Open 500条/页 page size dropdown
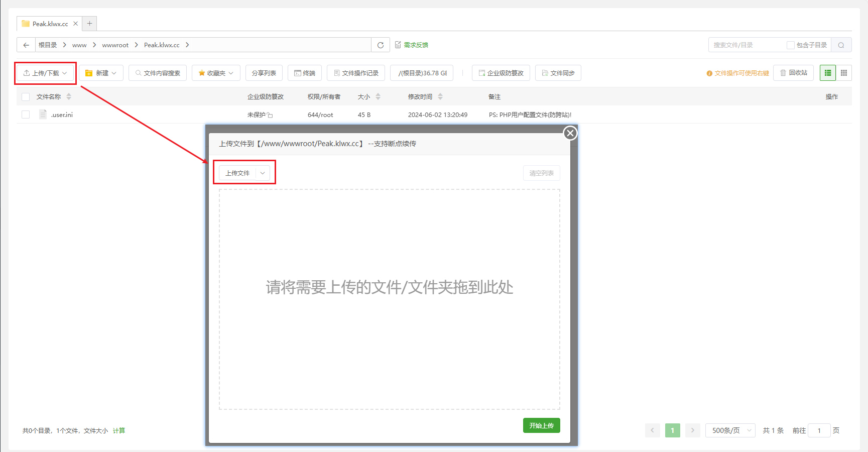The image size is (868, 452). [730, 430]
